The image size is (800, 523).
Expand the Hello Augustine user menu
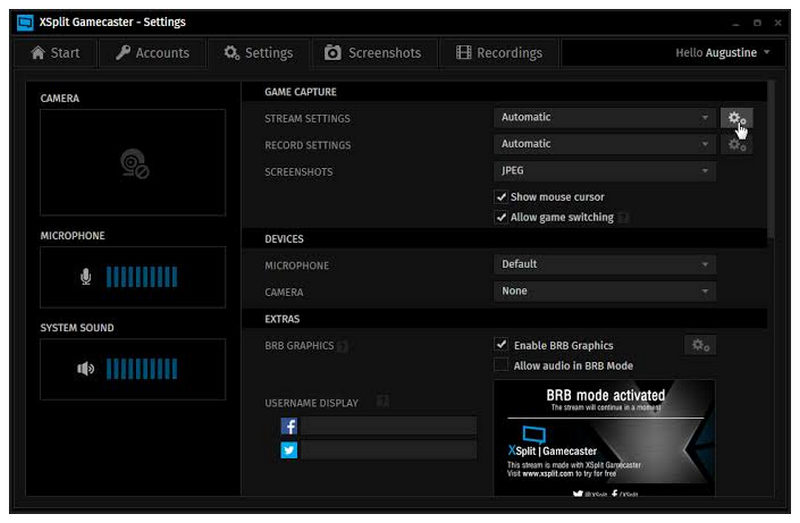click(x=722, y=53)
